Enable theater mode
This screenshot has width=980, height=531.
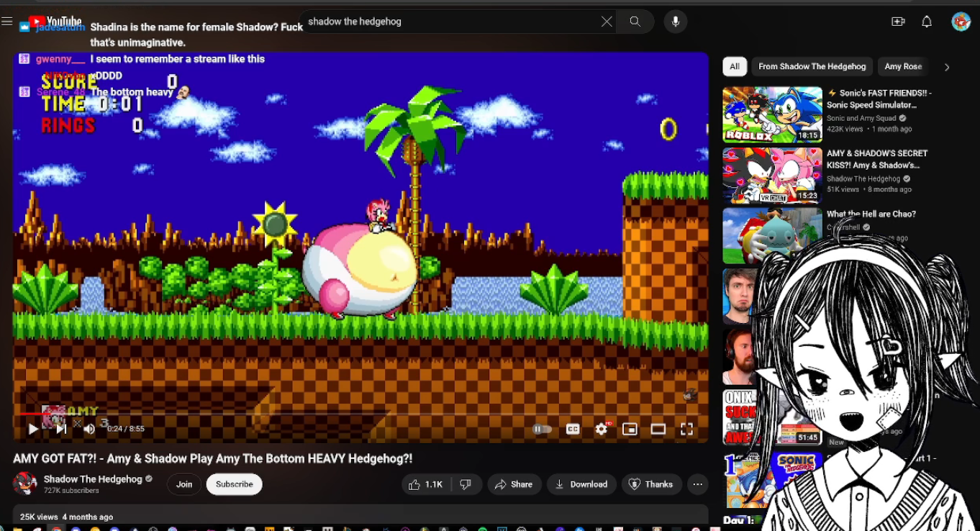[x=658, y=429]
